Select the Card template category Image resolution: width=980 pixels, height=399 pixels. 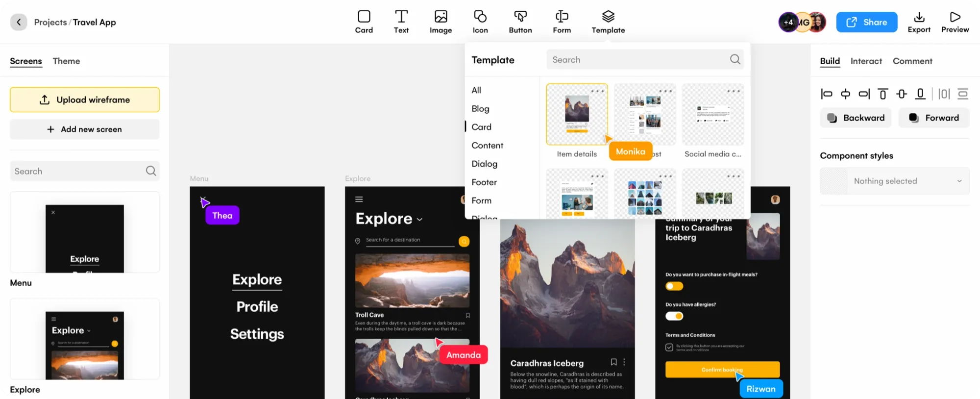coord(481,127)
